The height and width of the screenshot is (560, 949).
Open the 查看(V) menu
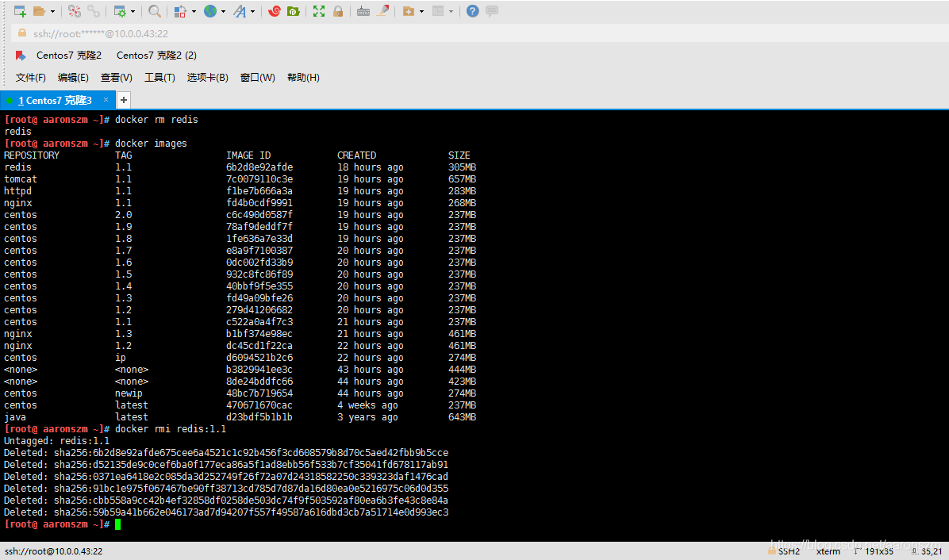click(x=116, y=78)
